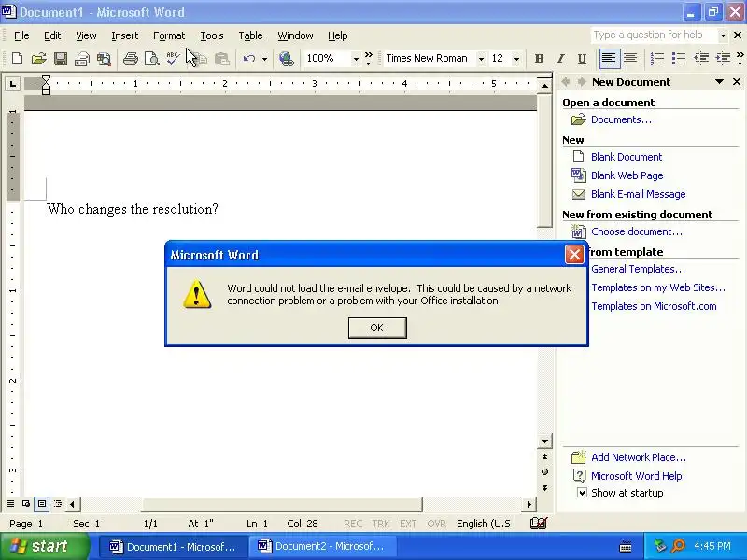Toggle REC macro recording indicator
747x560 pixels.
353,524
